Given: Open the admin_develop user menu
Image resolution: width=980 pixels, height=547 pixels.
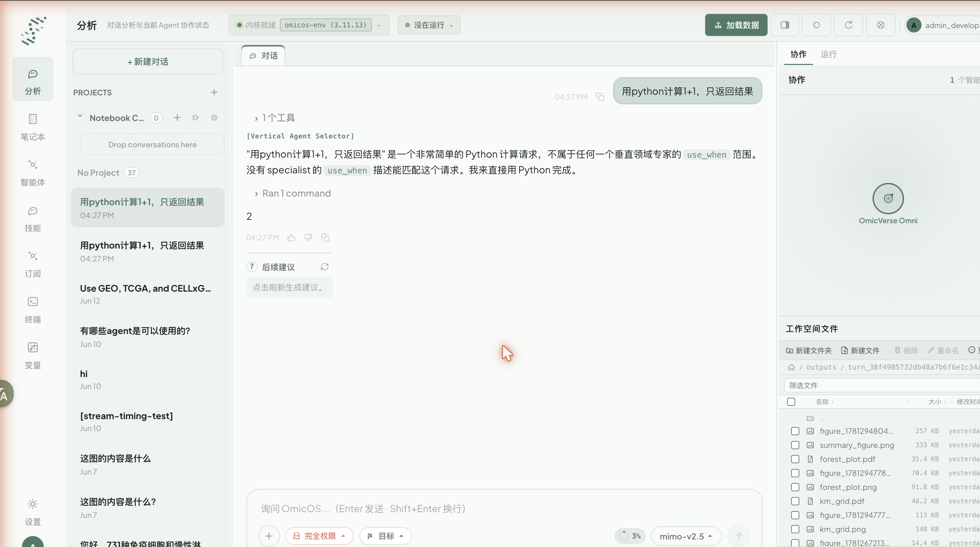Looking at the screenshot, I should coord(943,25).
